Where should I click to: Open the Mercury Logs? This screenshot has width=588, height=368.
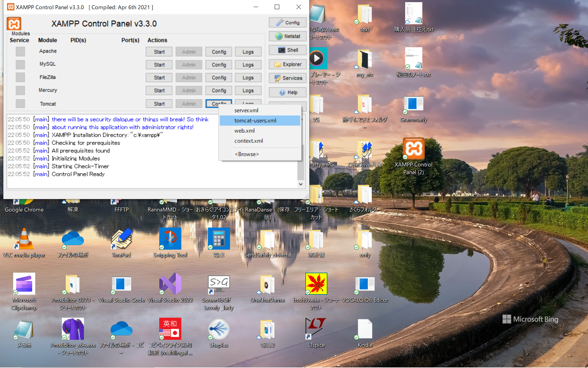point(248,90)
